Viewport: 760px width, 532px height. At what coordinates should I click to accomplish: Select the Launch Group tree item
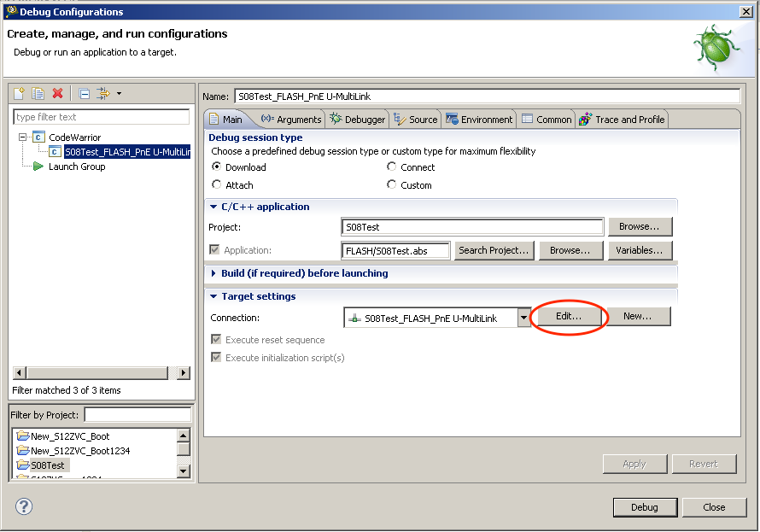(76, 167)
